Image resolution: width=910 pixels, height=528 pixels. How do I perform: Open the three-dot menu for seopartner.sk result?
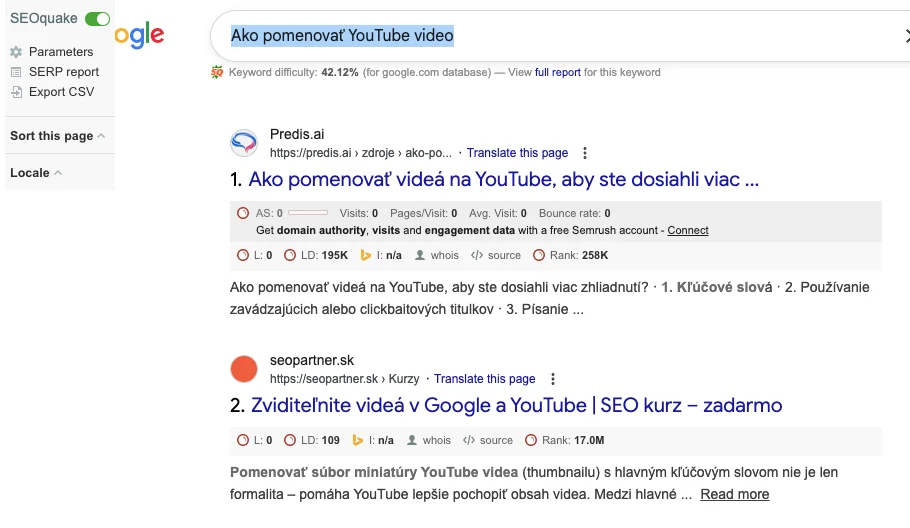pos(553,379)
